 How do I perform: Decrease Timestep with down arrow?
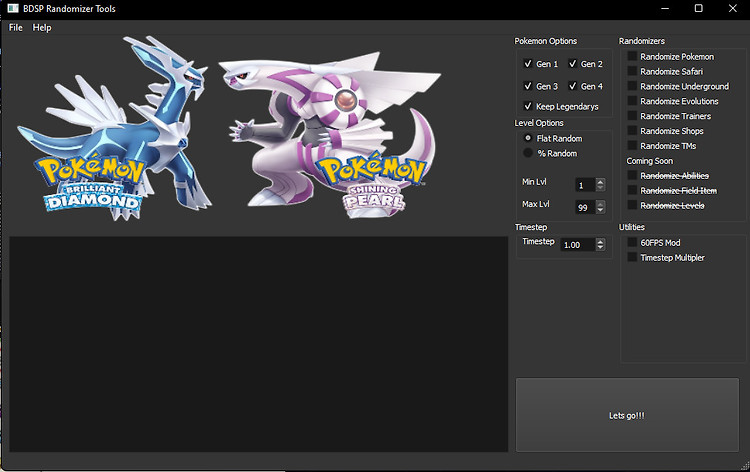[601, 248]
